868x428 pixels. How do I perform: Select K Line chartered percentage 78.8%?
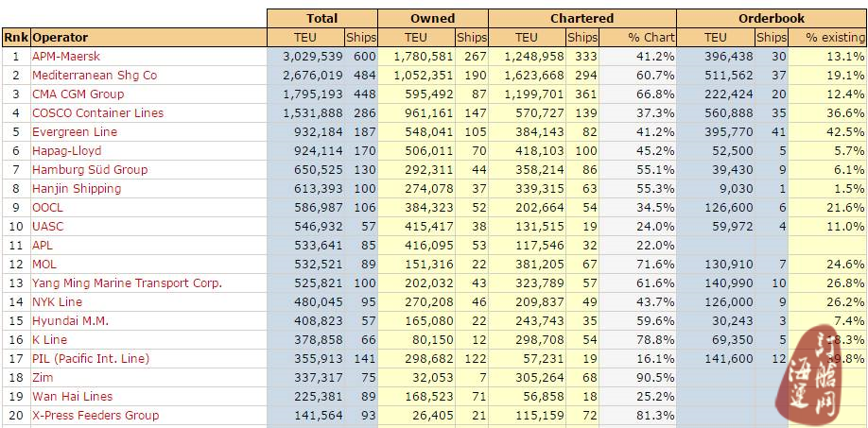coord(656,339)
